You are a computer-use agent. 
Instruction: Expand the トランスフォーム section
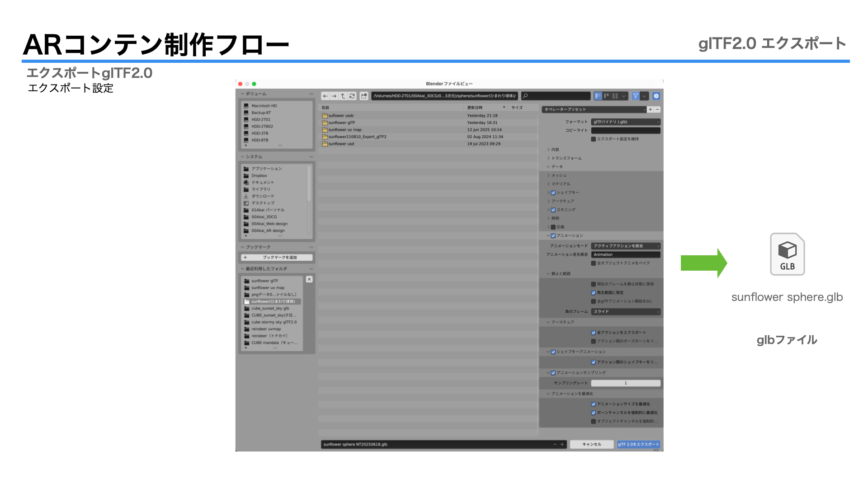coord(565,158)
